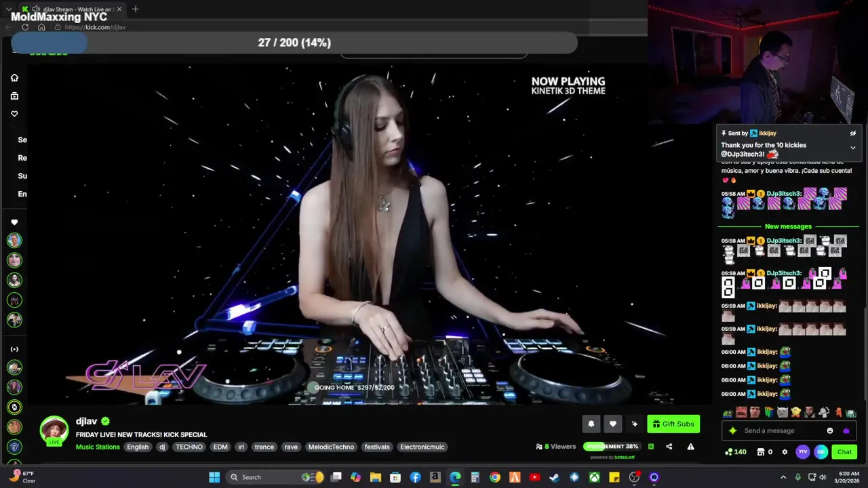Expand the sidebar collapse arrows icon
Image resolution: width=868 pixels, height=488 pixels.
[x=14, y=349]
